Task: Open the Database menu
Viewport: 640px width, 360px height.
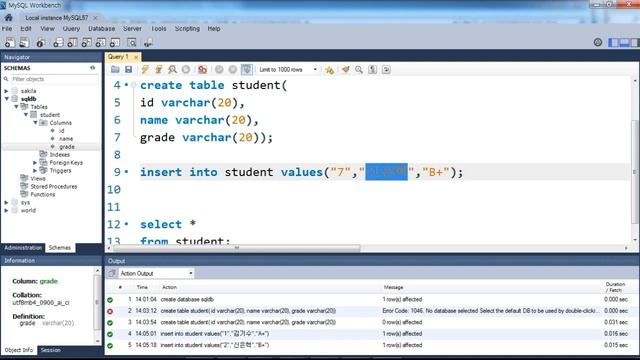Action: coord(102,29)
